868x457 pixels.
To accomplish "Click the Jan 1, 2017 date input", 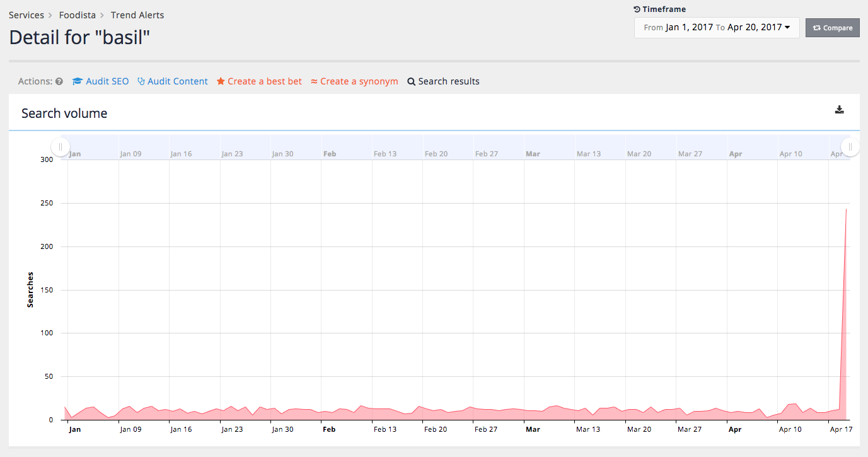I will tap(690, 28).
